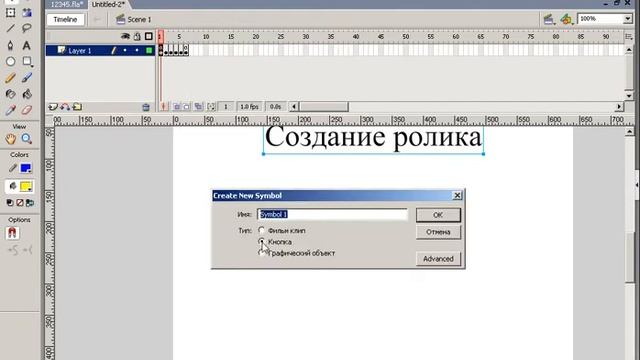Select the Pen tool
Image resolution: width=640 pixels, height=360 pixels.
pyautogui.click(x=11, y=45)
